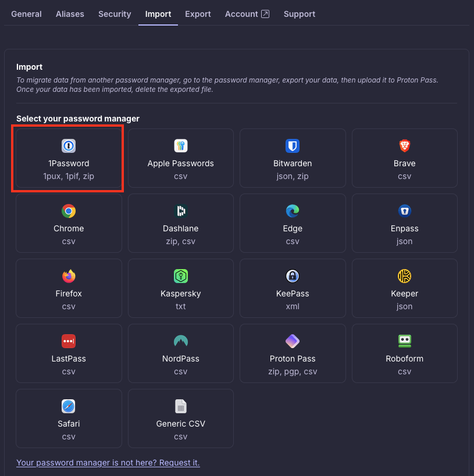This screenshot has width=474, height=476.
Task: Switch to the Support tab
Action: point(300,14)
